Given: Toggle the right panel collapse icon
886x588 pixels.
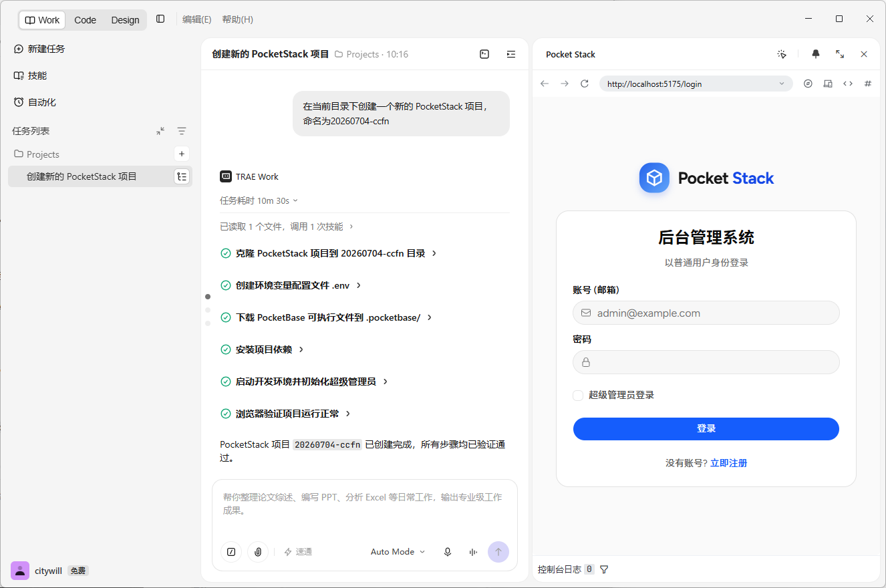Looking at the screenshot, I should click(x=511, y=54).
